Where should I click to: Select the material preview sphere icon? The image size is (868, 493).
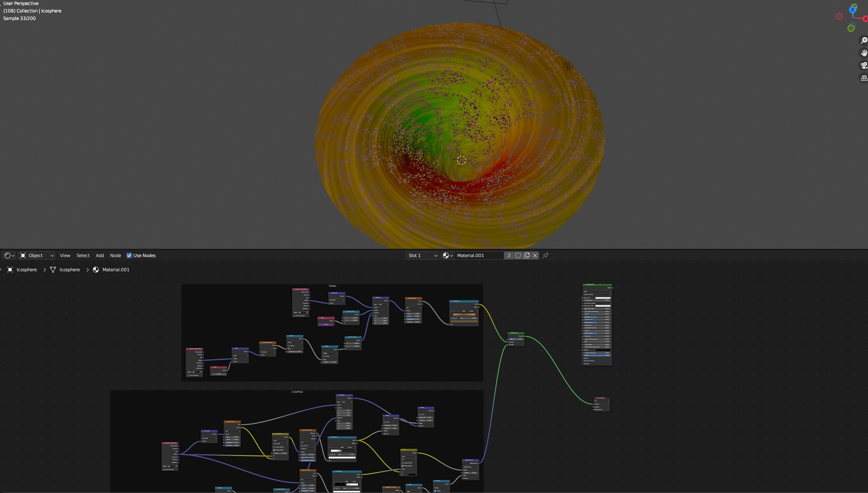click(446, 255)
